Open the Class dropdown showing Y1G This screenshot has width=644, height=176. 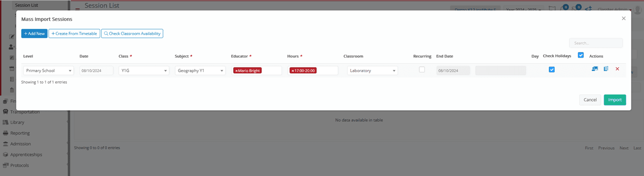pyautogui.click(x=144, y=70)
